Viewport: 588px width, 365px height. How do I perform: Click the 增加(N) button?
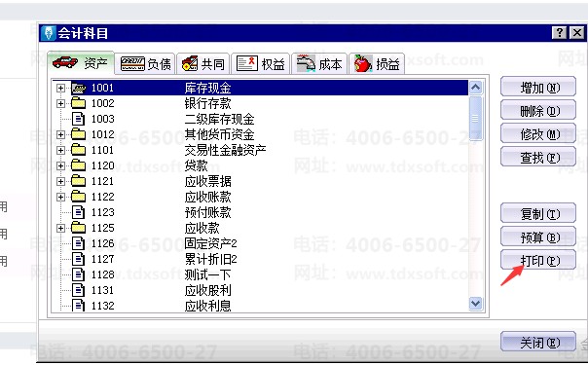pyautogui.click(x=538, y=88)
